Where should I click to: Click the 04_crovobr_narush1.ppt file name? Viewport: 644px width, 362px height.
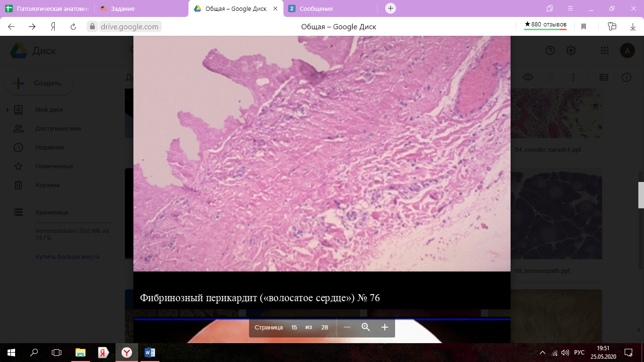click(548, 149)
